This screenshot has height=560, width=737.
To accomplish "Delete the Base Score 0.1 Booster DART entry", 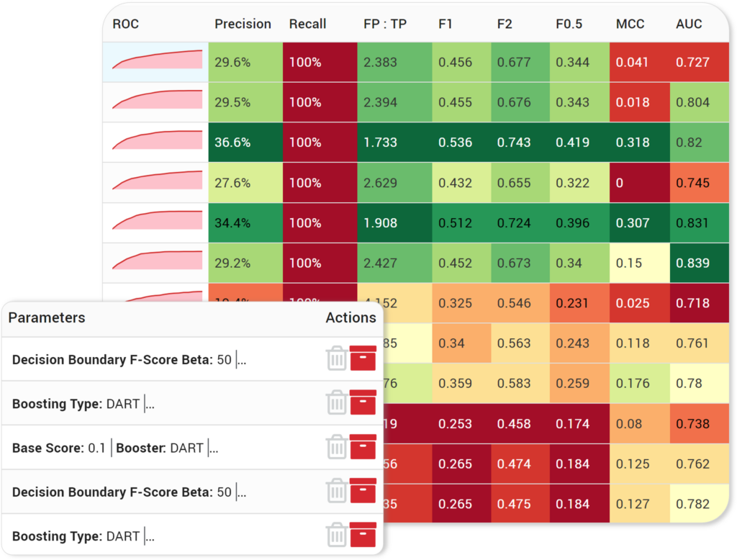I will pyautogui.click(x=337, y=447).
